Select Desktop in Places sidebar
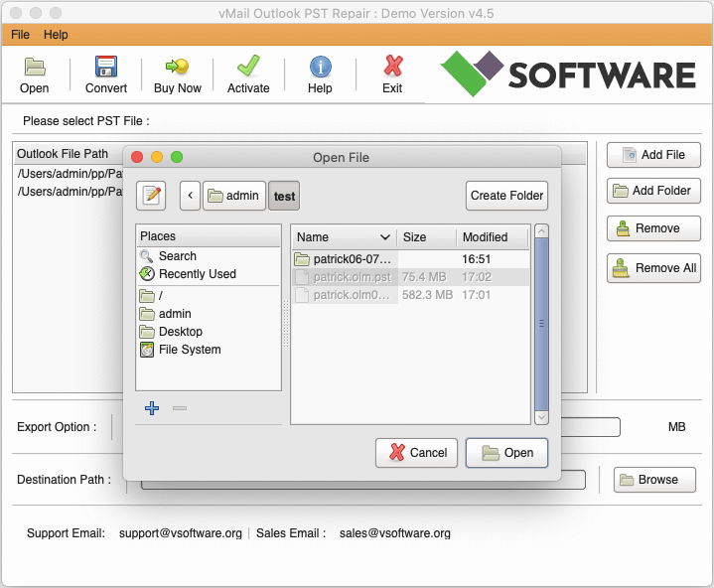The width and height of the screenshot is (714, 588). click(209, 332)
